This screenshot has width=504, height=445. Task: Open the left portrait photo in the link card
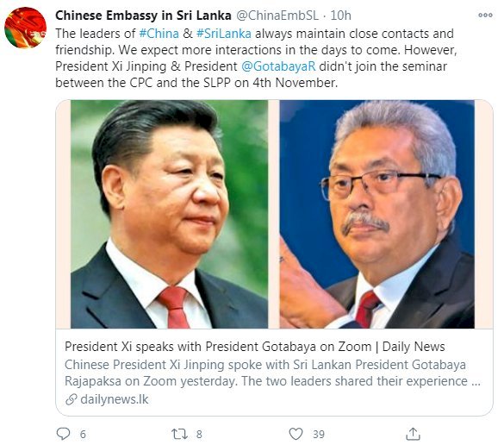tap(169, 214)
